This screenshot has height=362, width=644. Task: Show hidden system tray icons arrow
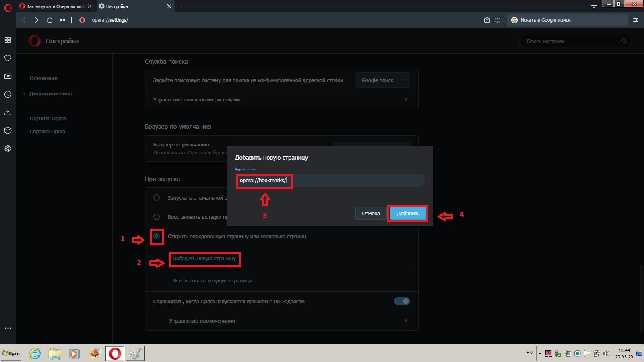(540, 353)
